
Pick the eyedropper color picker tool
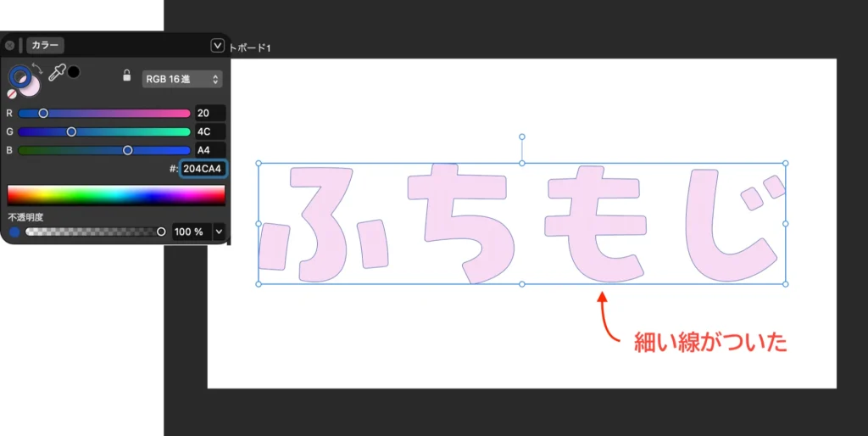(x=56, y=74)
